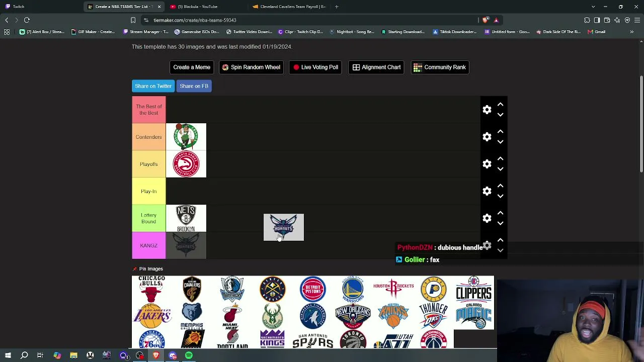
Task: Select the Brooklyn Nets logo in Lottery Bound
Action: click(186, 218)
